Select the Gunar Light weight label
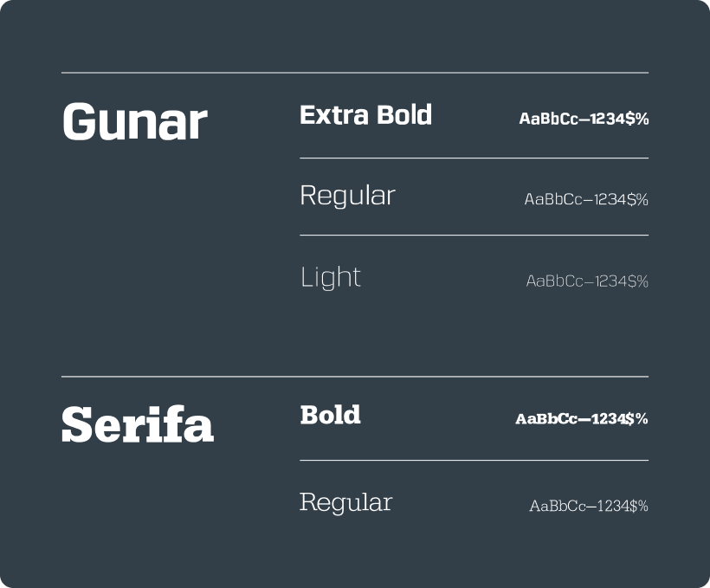 pyautogui.click(x=330, y=277)
